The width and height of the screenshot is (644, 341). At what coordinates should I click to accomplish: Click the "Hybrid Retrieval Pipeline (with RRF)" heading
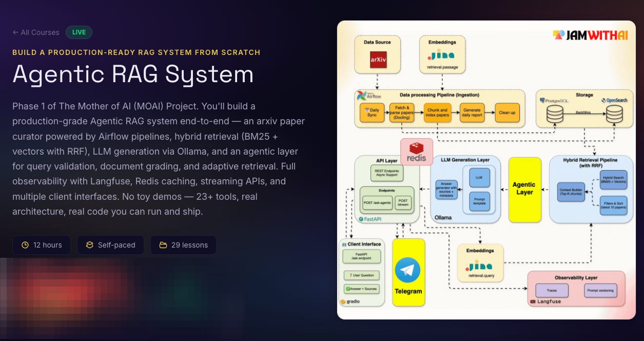(x=591, y=162)
